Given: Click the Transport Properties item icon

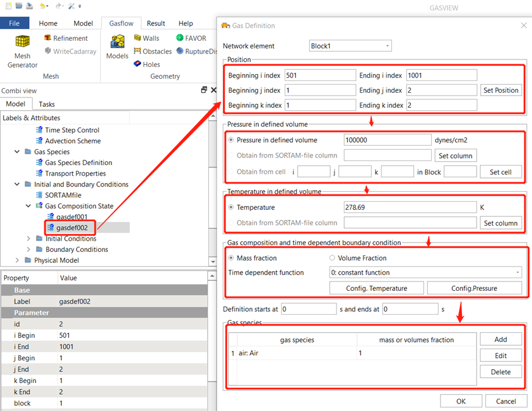Looking at the screenshot, I should pyautogui.click(x=39, y=173).
